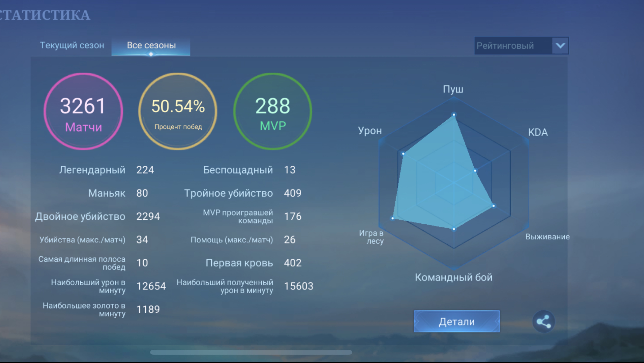Select the Все сезоны tab
Image resolution: width=644 pixels, height=363 pixels.
click(151, 46)
